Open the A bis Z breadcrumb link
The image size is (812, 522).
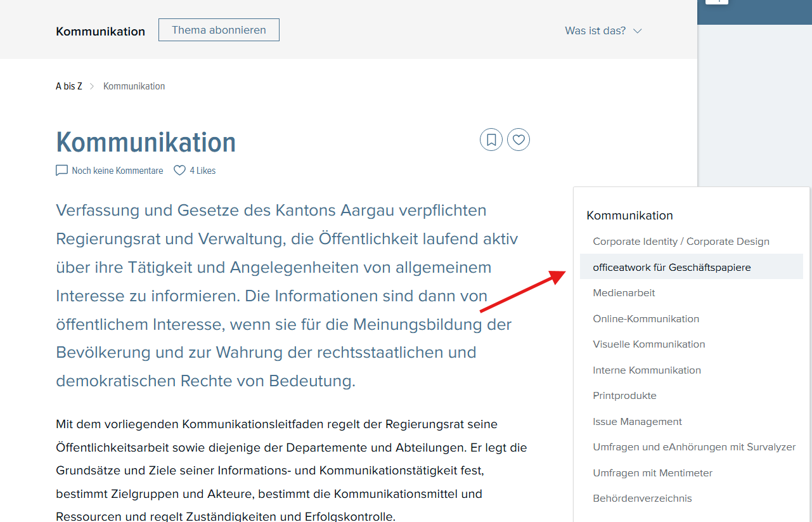pyautogui.click(x=69, y=86)
